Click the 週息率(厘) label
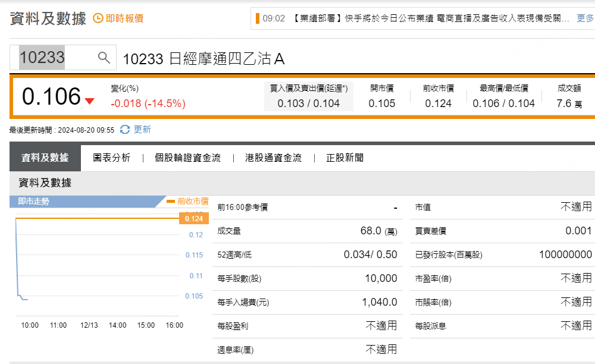The image size is (595, 364). pos(235,350)
